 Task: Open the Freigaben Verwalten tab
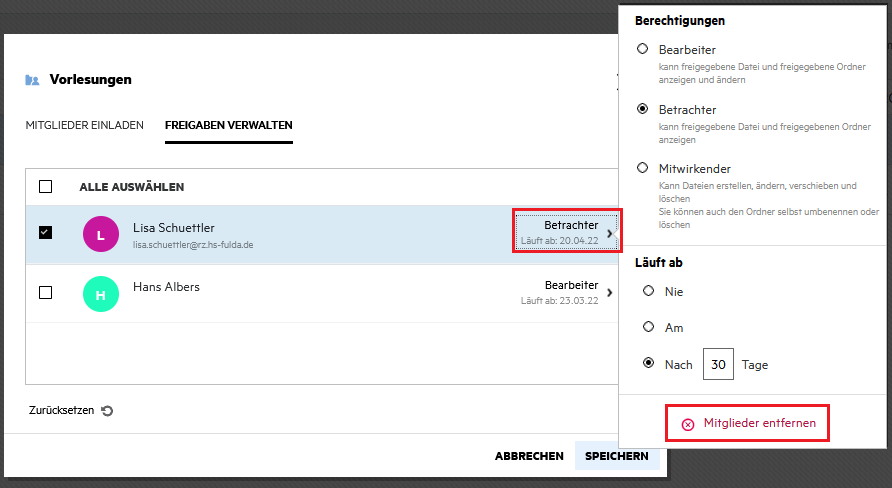coord(228,126)
